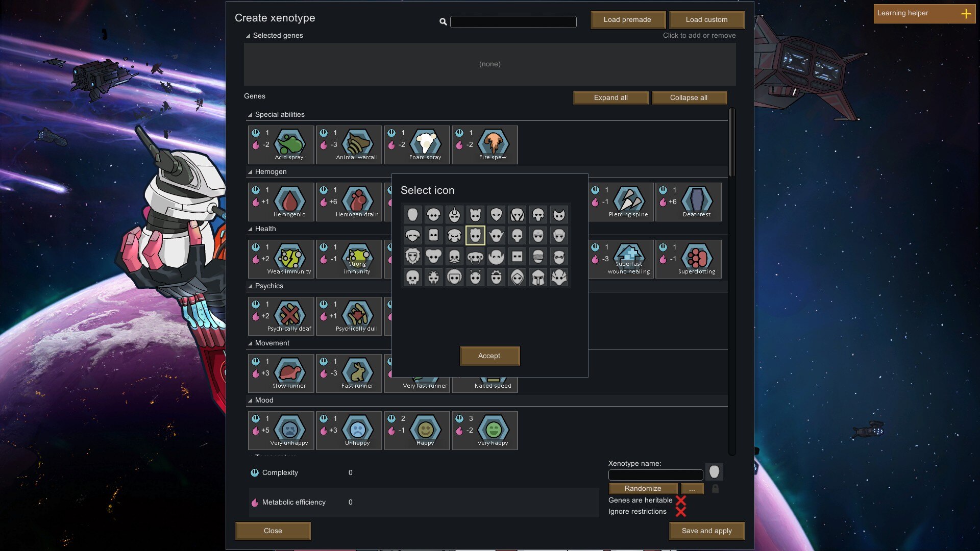This screenshot has width=980, height=551.
Task: Select the pointy elf-eared head icon
Action: pyautogui.click(x=496, y=235)
